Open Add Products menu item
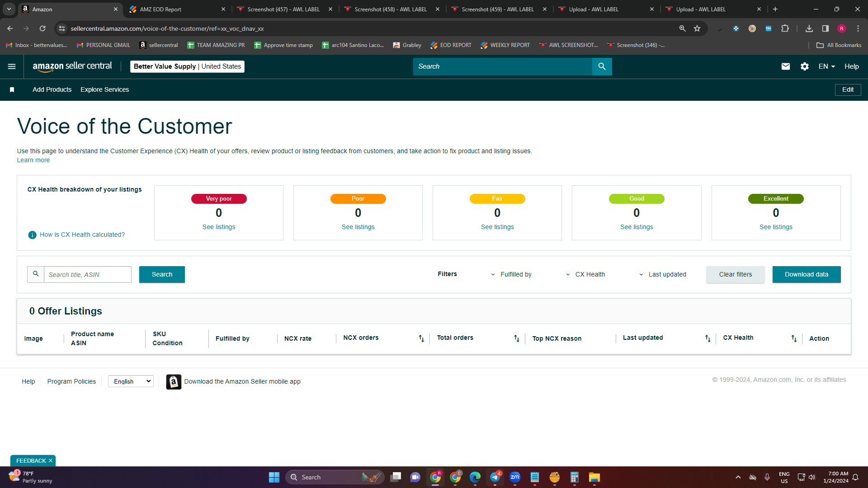The image size is (868, 488). point(52,89)
